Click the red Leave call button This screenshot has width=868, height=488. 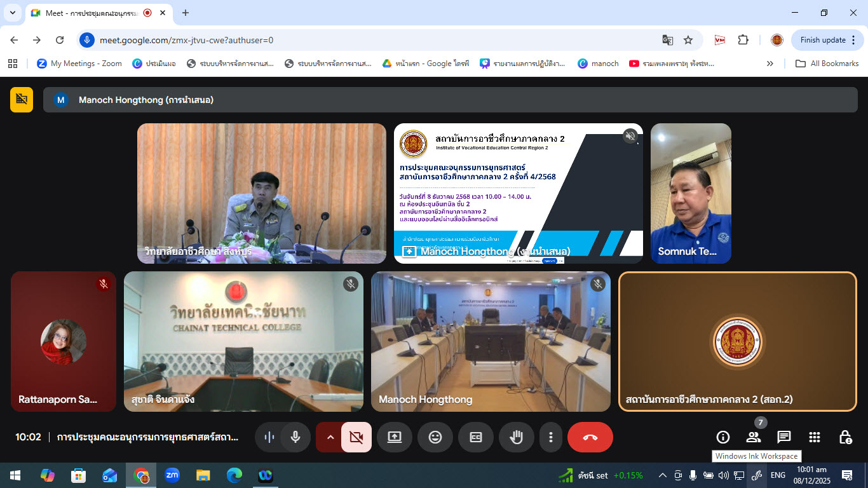pos(590,437)
